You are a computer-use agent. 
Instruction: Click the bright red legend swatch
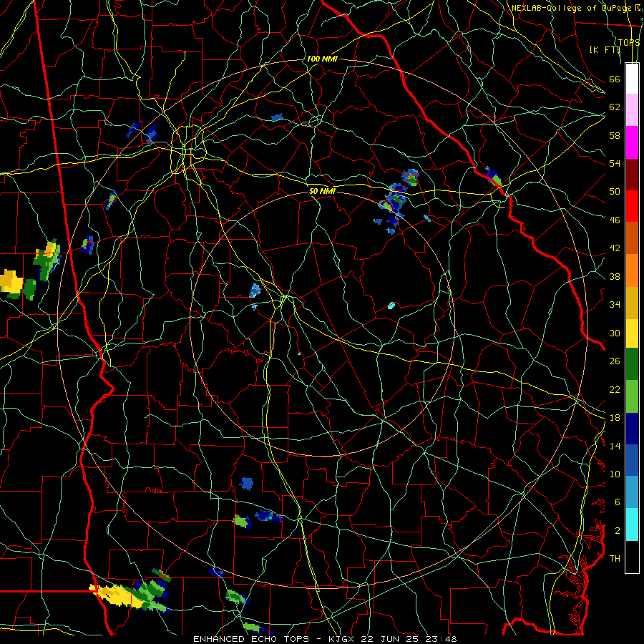pyautogui.click(x=632, y=206)
